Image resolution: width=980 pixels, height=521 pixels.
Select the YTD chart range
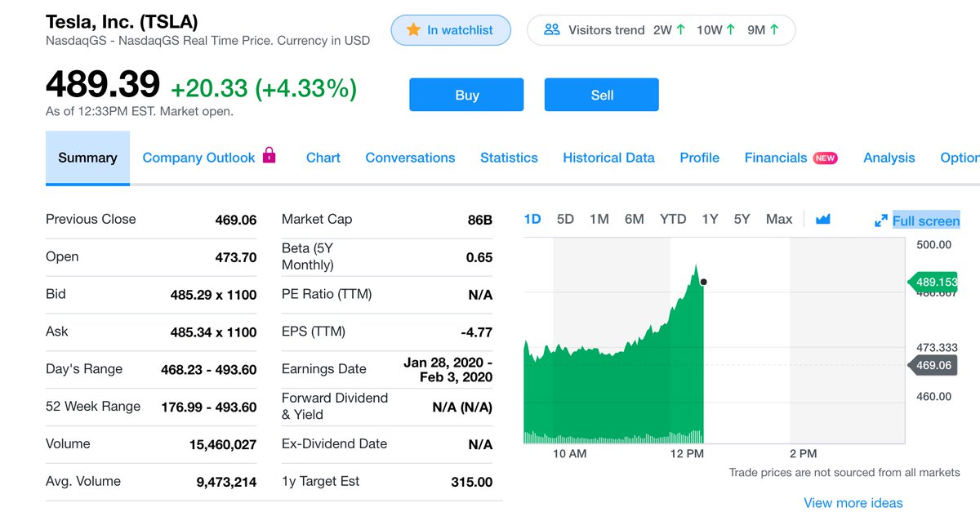(x=673, y=219)
